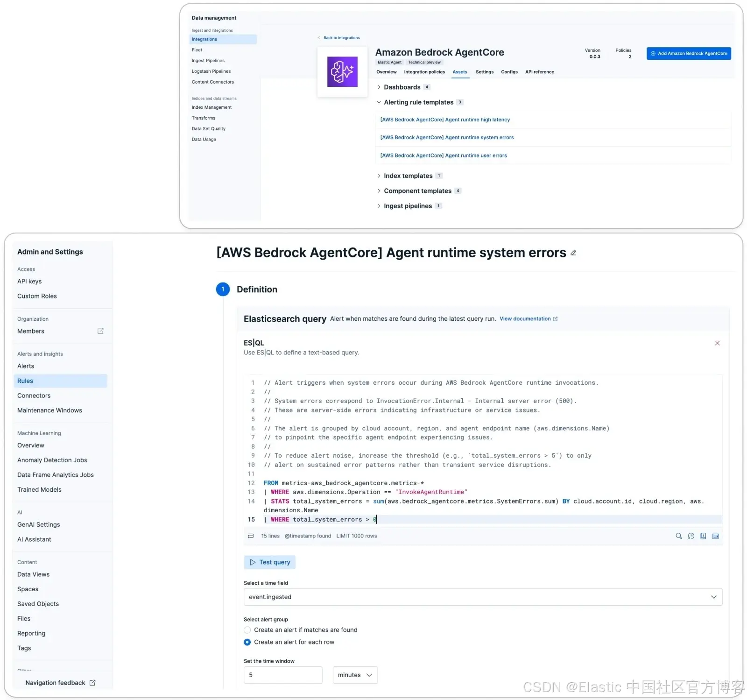Click the external link icon beside Members
Image resolution: width=747 pixels, height=700 pixels.
pyautogui.click(x=100, y=331)
